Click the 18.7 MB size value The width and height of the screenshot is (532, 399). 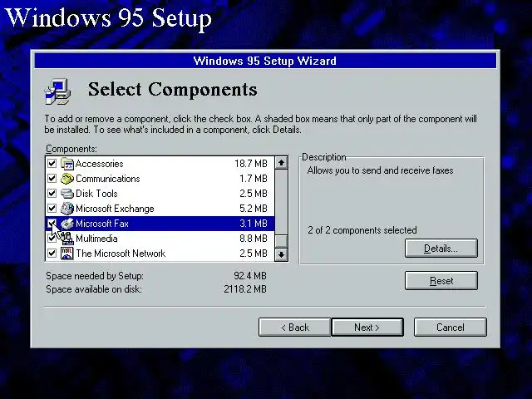point(251,164)
